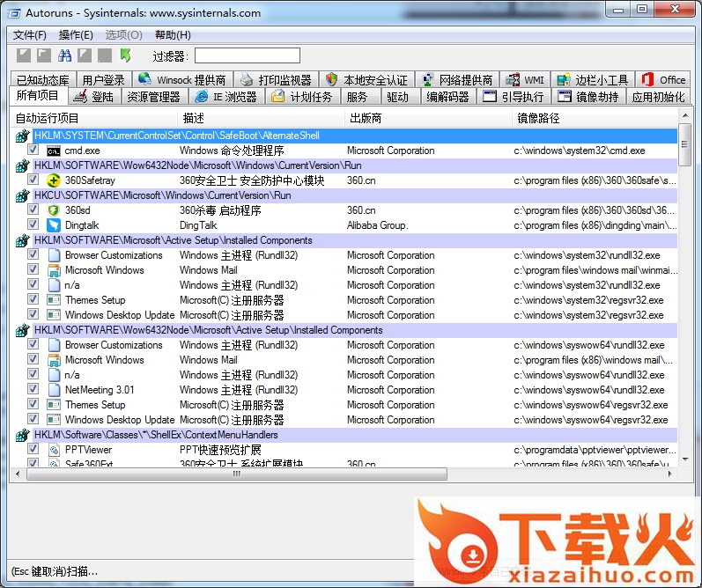Click the 'Alibaba Group.' publisher cell
The image size is (702, 588).
click(377, 225)
